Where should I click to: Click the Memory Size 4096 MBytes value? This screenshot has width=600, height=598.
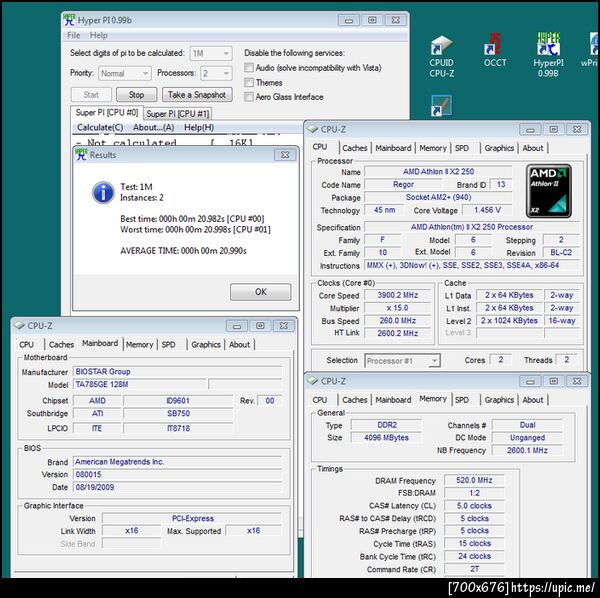(386, 438)
